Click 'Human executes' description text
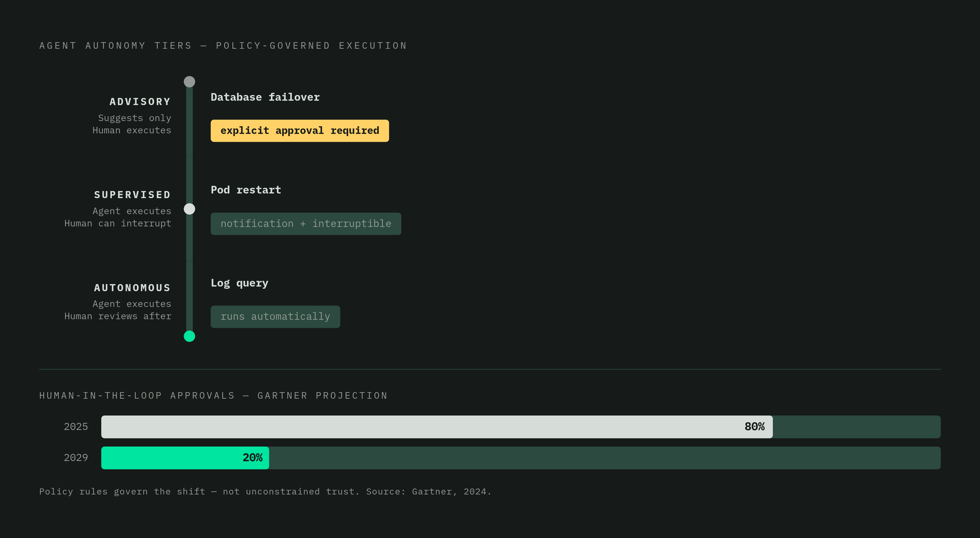 point(132,130)
